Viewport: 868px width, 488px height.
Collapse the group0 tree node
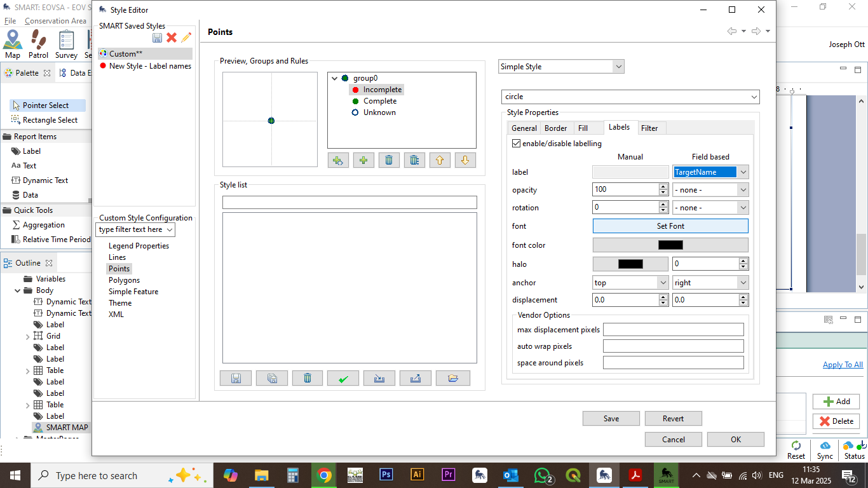pyautogui.click(x=335, y=79)
